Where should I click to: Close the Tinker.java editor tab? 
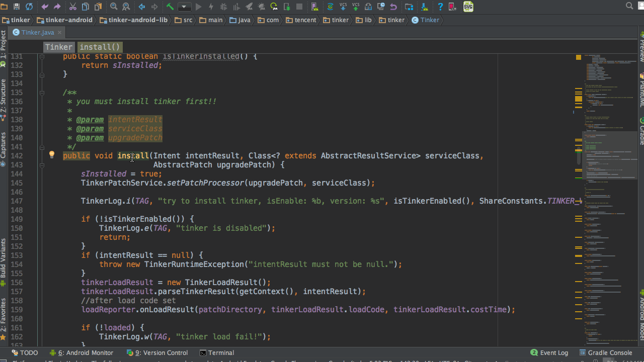click(x=59, y=32)
